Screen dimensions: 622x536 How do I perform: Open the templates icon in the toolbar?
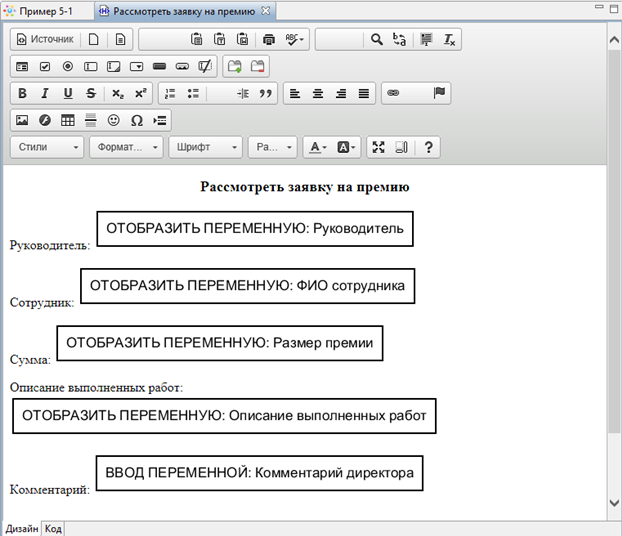[x=120, y=39]
